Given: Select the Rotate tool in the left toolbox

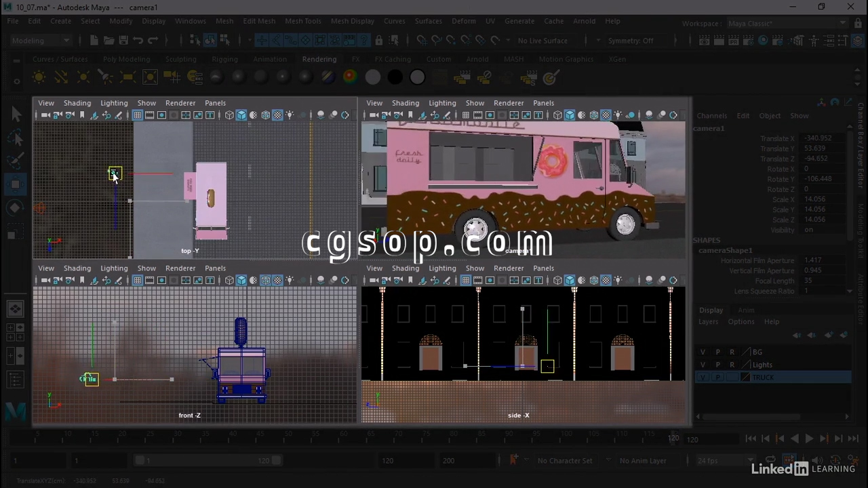Looking at the screenshot, I should tap(16, 208).
